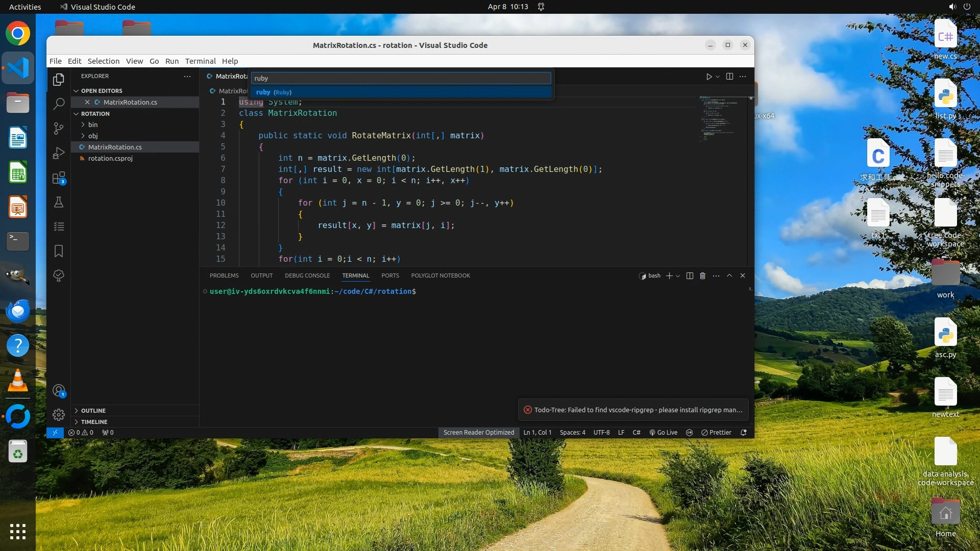Toggle Go Live server in status bar

pyautogui.click(x=663, y=433)
